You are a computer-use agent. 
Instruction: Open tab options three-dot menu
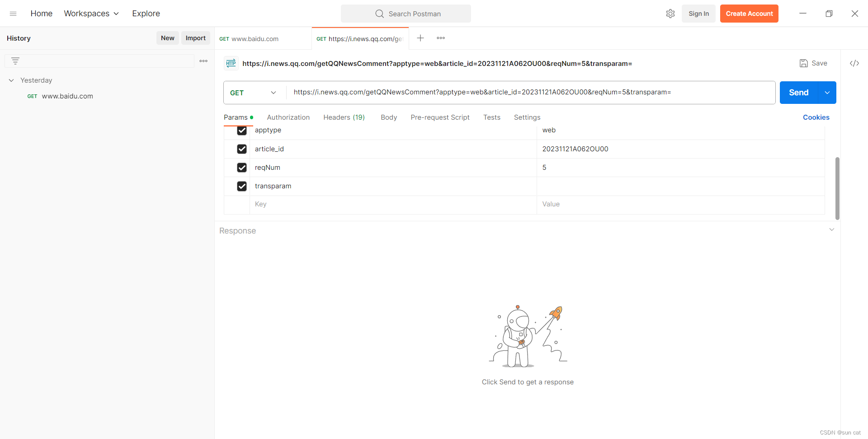(x=441, y=38)
